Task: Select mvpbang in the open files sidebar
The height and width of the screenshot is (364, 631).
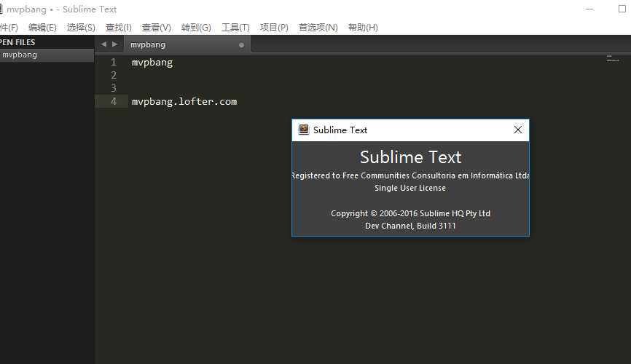Action: click(47, 55)
